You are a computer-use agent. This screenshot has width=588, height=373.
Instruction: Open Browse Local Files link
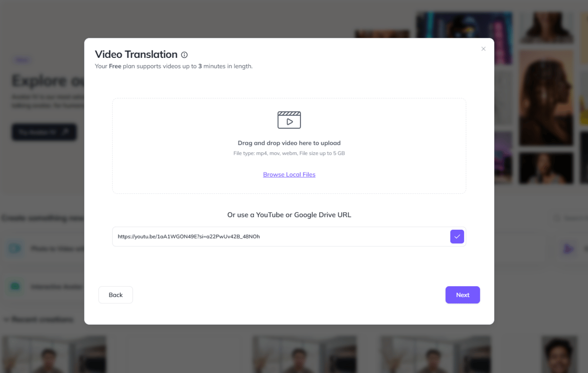click(289, 175)
